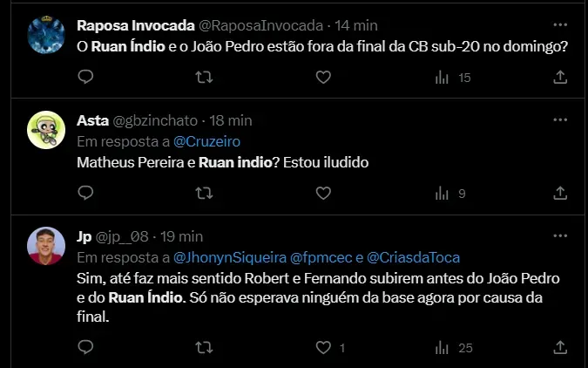Share Raposa Invocada's tweet
The width and height of the screenshot is (588, 368).
560,78
